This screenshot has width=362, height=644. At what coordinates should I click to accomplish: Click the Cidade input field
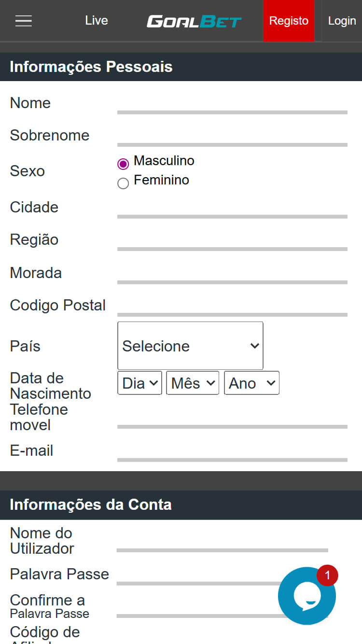(x=232, y=209)
